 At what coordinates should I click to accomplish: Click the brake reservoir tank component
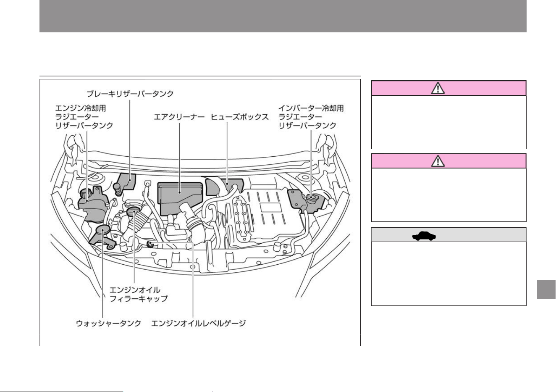point(126,183)
